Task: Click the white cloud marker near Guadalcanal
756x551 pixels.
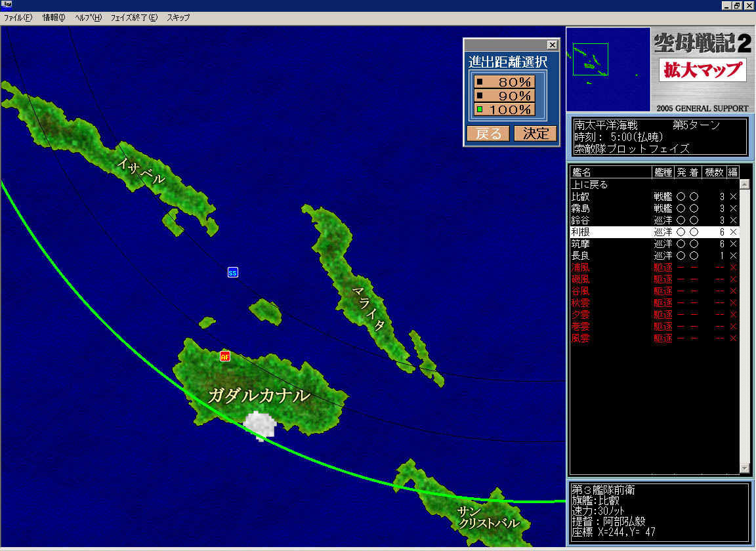Action: (259, 426)
